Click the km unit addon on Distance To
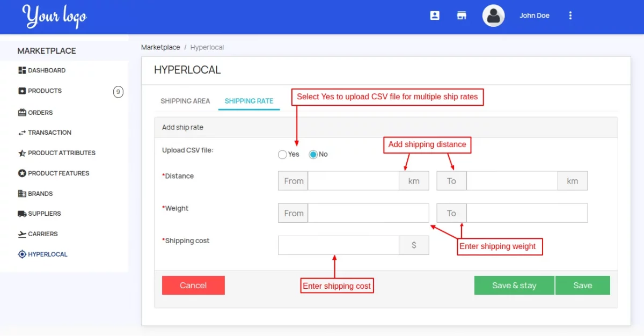Viewport: 644px width, 336px height. click(573, 181)
